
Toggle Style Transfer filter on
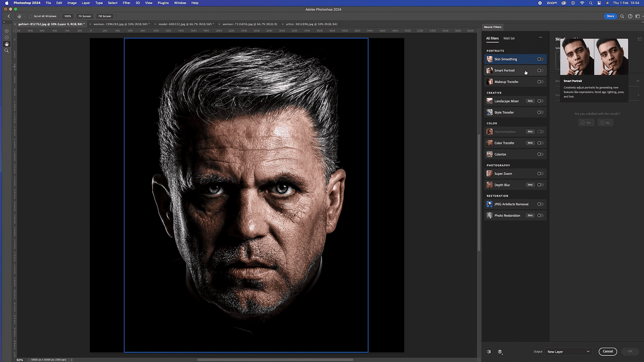(x=540, y=113)
